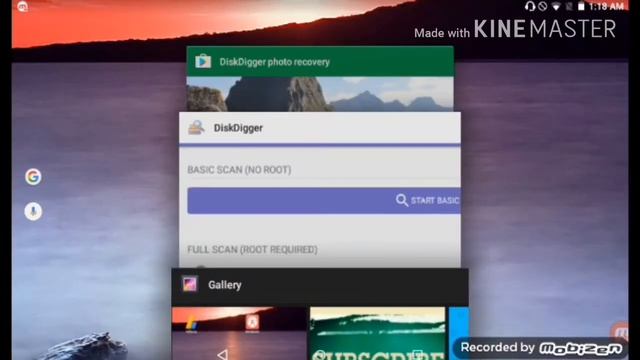Tap the landscape preview image on DiskDigger photo recovery card
The width and height of the screenshot is (640, 360).
320,94
